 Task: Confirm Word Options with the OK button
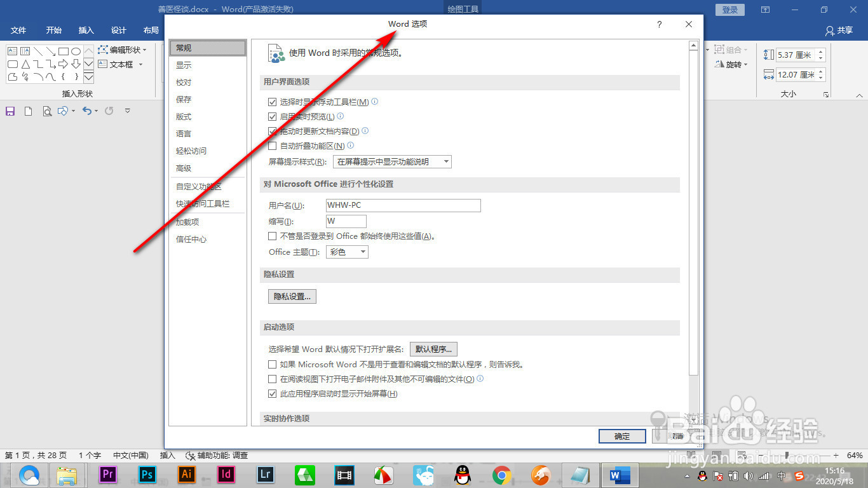[x=622, y=436]
